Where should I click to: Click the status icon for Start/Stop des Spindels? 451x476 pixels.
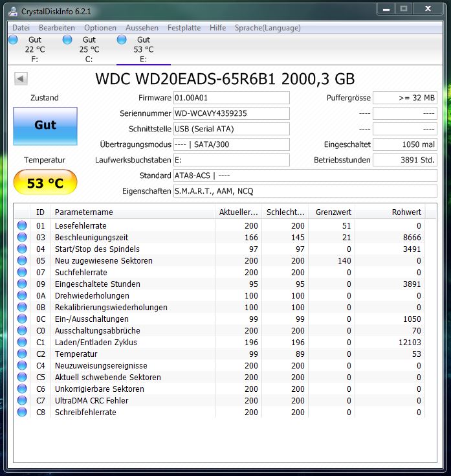[x=22, y=249]
